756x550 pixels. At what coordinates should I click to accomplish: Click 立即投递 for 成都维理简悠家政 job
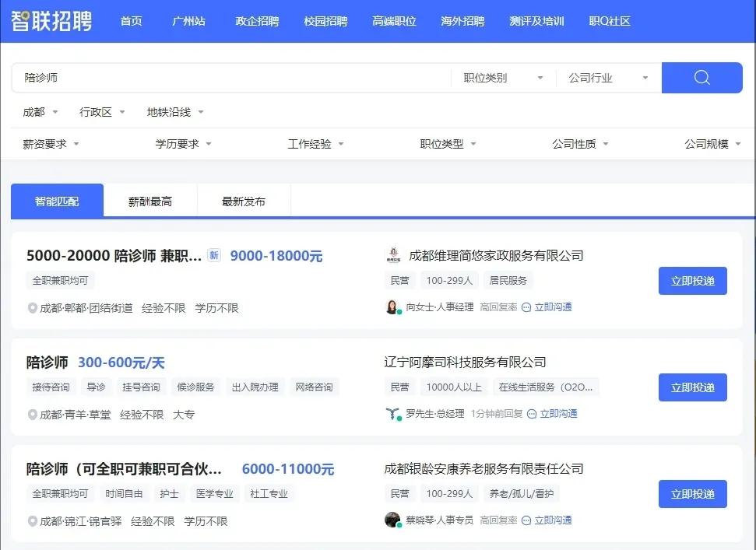point(693,281)
